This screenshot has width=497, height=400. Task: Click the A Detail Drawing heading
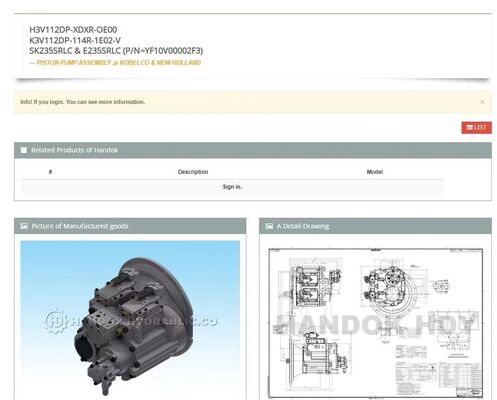[x=303, y=226]
